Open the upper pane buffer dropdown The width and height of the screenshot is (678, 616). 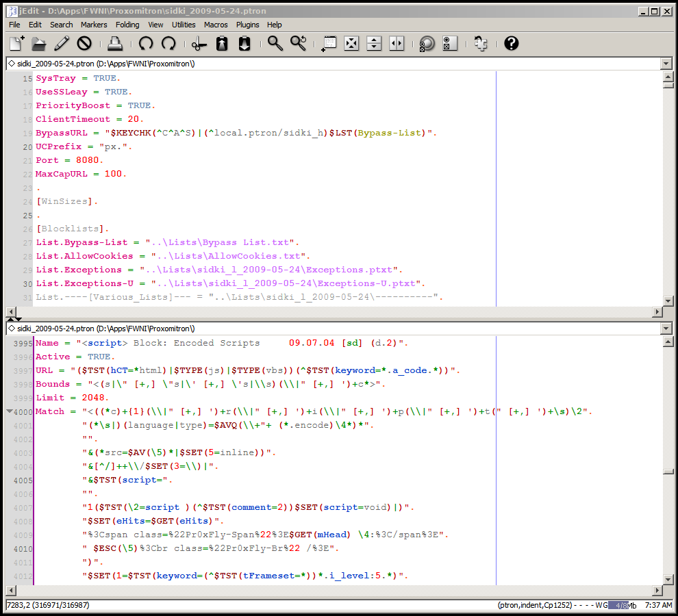pyautogui.click(x=666, y=63)
